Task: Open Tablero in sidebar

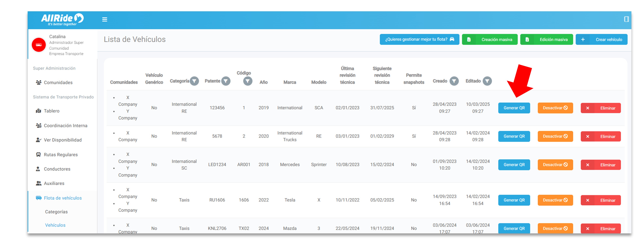Action: pos(52,111)
